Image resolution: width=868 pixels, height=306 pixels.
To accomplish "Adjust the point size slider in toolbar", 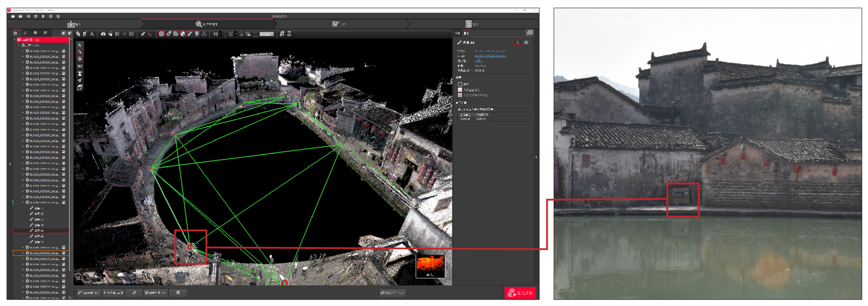I will point(266,34).
